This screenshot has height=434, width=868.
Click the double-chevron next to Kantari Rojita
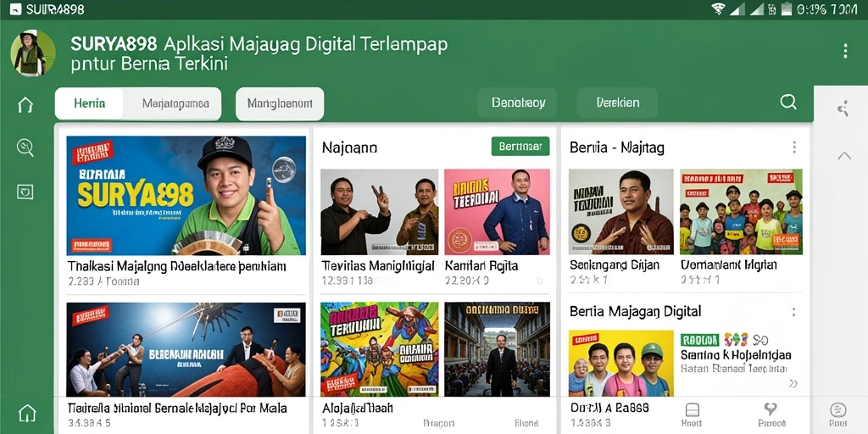[x=540, y=281]
